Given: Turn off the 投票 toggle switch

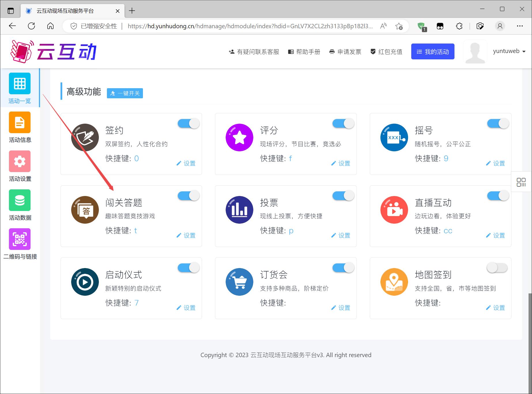Looking at the screenshot, I should 343,196.
